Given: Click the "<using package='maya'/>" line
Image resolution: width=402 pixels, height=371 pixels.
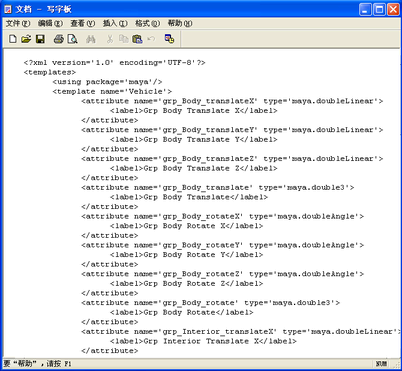Looking at the screenshot, I should pos(107,82).
